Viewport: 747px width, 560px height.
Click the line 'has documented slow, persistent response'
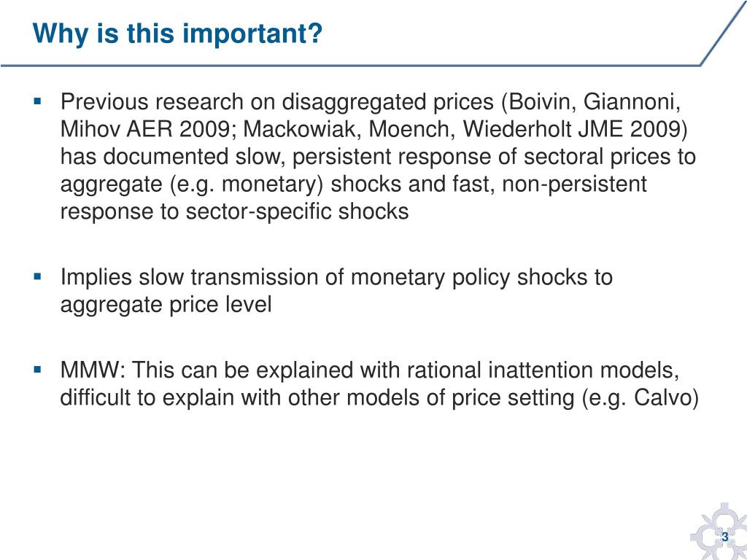tap(277, 157)
